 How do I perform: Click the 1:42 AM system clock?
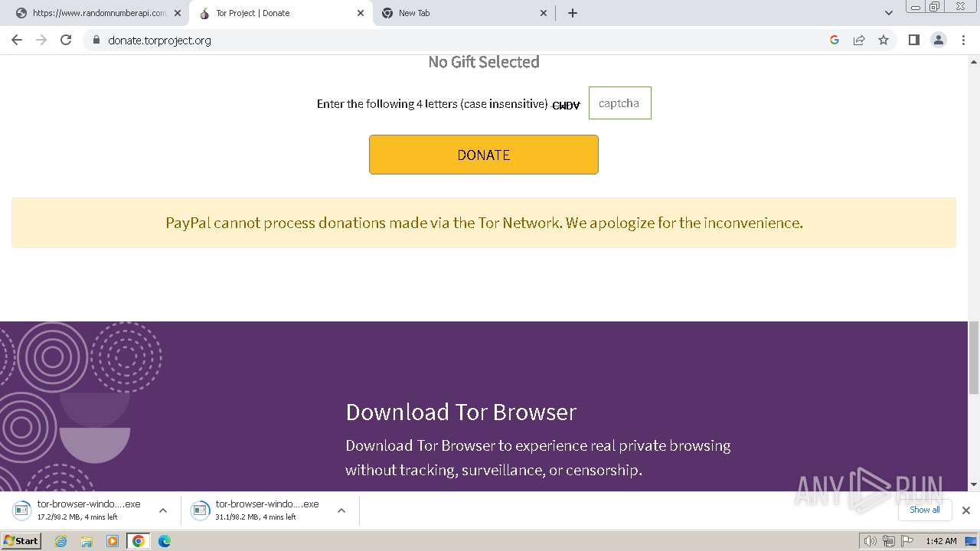[x=941, y=541]
